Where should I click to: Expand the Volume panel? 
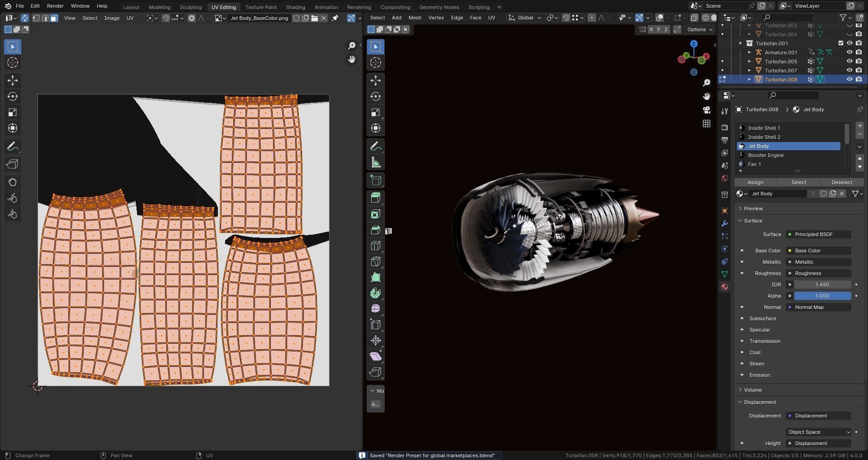pyautogui.click(x=753, y=390)
